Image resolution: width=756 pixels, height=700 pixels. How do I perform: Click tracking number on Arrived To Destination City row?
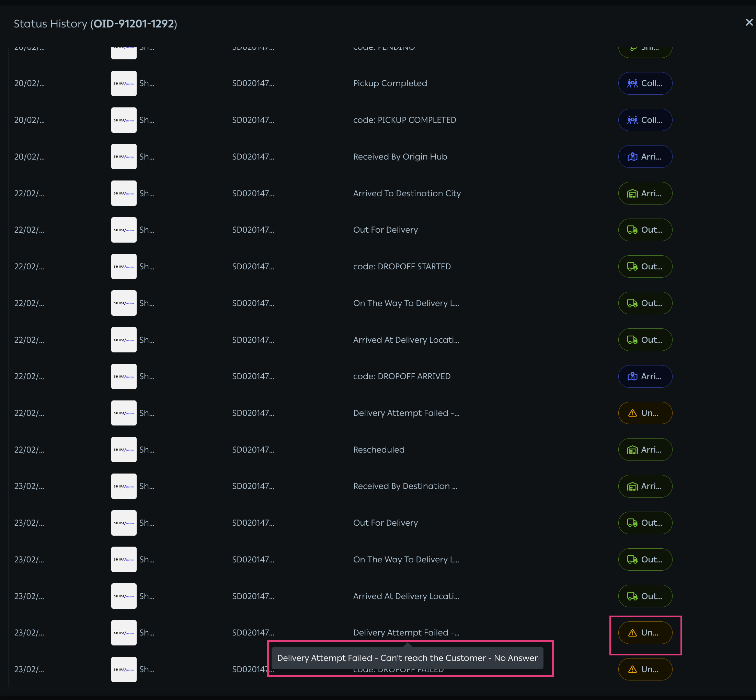pos(253,193)
